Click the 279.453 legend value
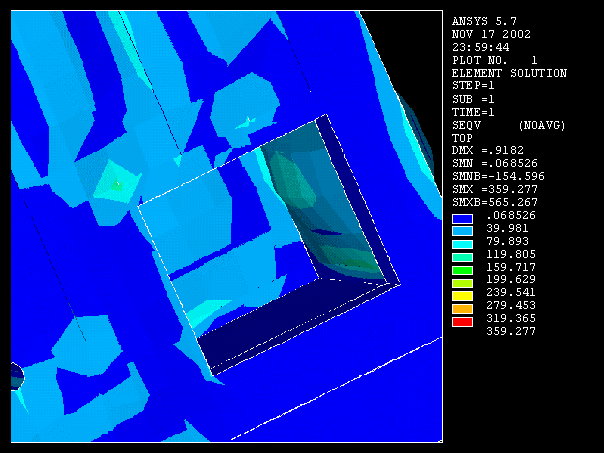The width and height of the screenshot is (604, 453). (511, 305)
